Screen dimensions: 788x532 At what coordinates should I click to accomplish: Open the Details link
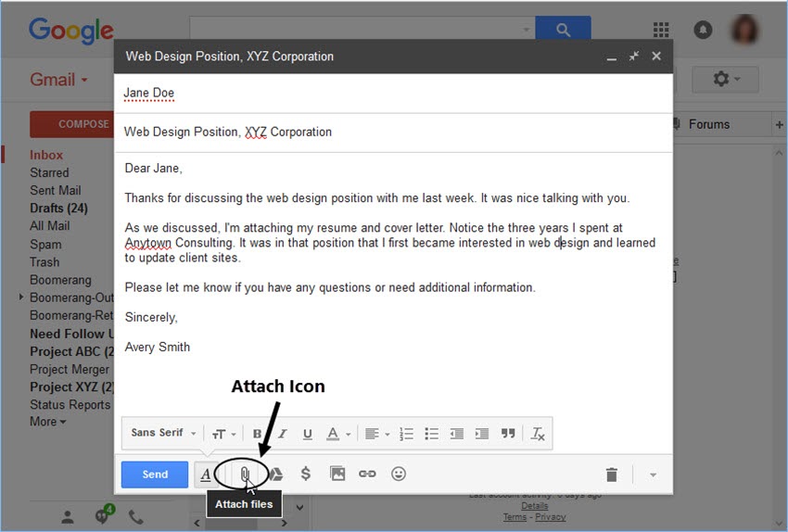pyautogui.click(x=534, y=505)
